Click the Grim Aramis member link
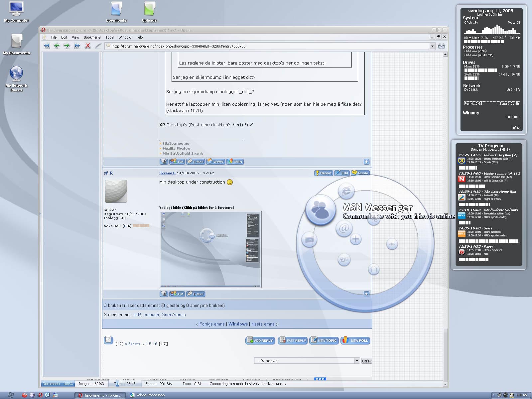Image resolution: width=532 pixels, height=399 pixels. (174, 315)
